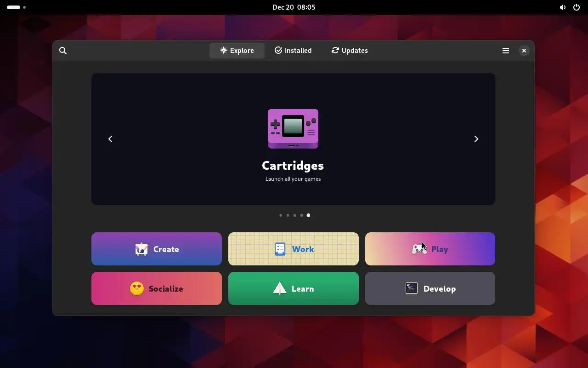Select the first carousel page dot
This screenshot has width=588, height=368.
(x=281, y=215)
